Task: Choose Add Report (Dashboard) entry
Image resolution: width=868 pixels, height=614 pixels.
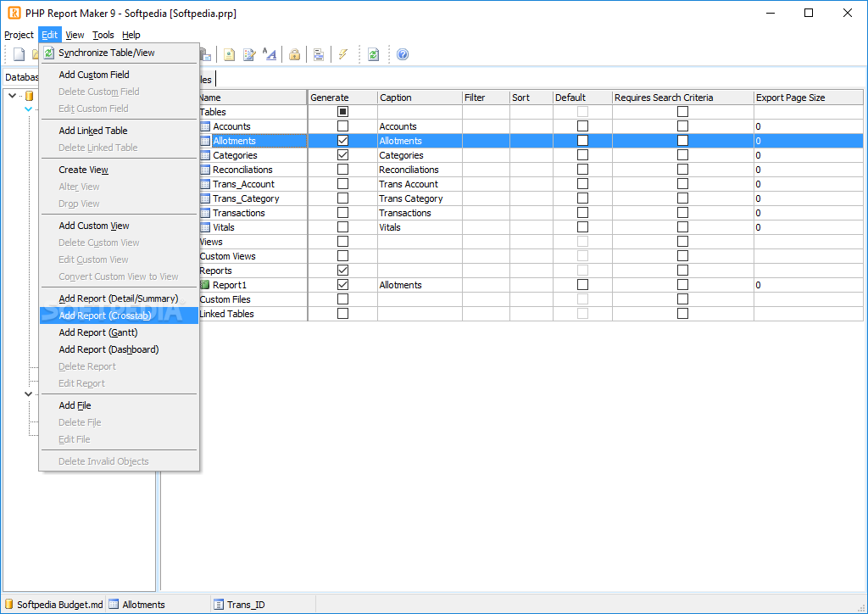Action: click(x=119, y=350)
